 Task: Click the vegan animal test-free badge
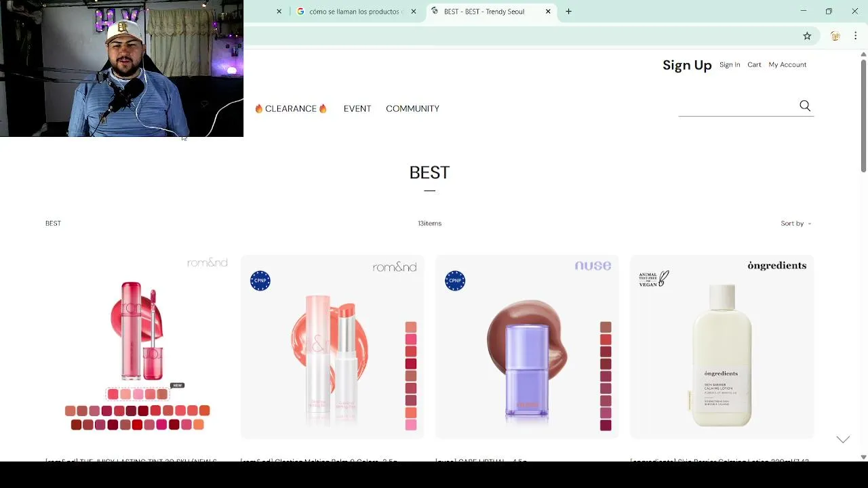coord(654,279)
